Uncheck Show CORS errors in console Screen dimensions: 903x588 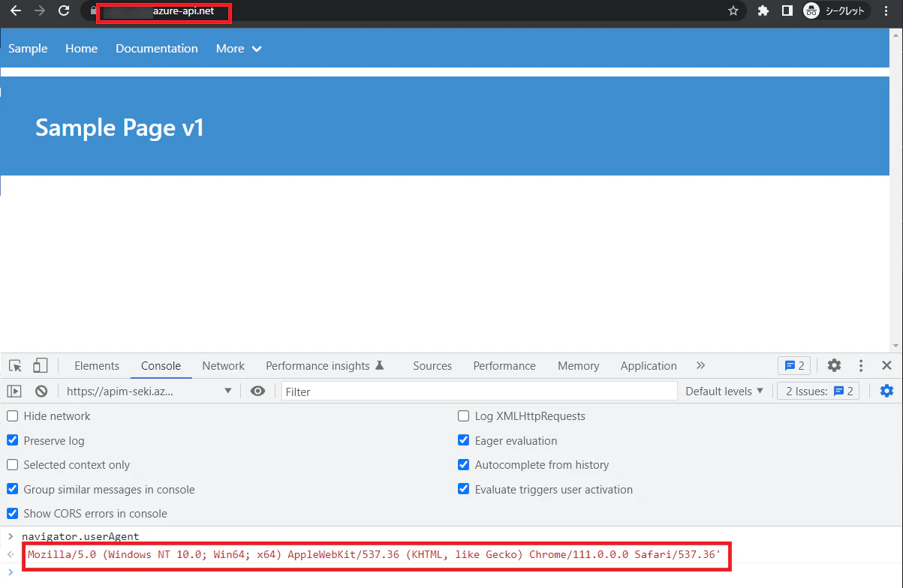click(12, 514)
